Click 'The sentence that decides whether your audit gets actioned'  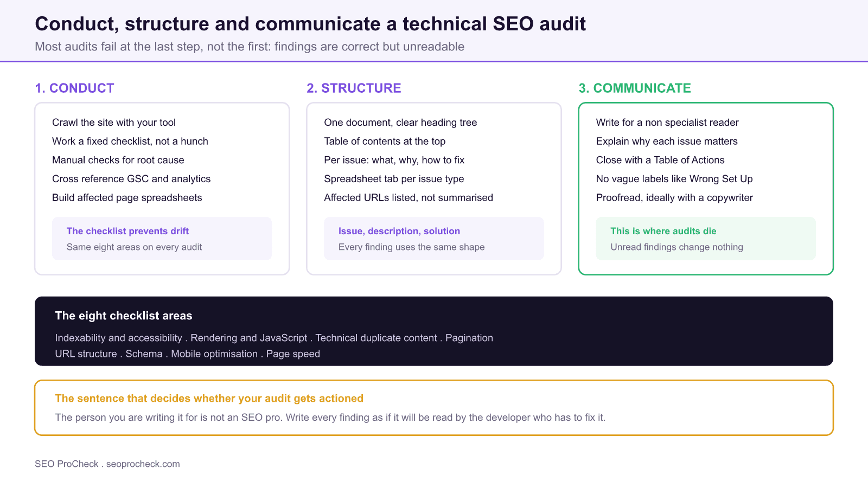tap(209, 399)
